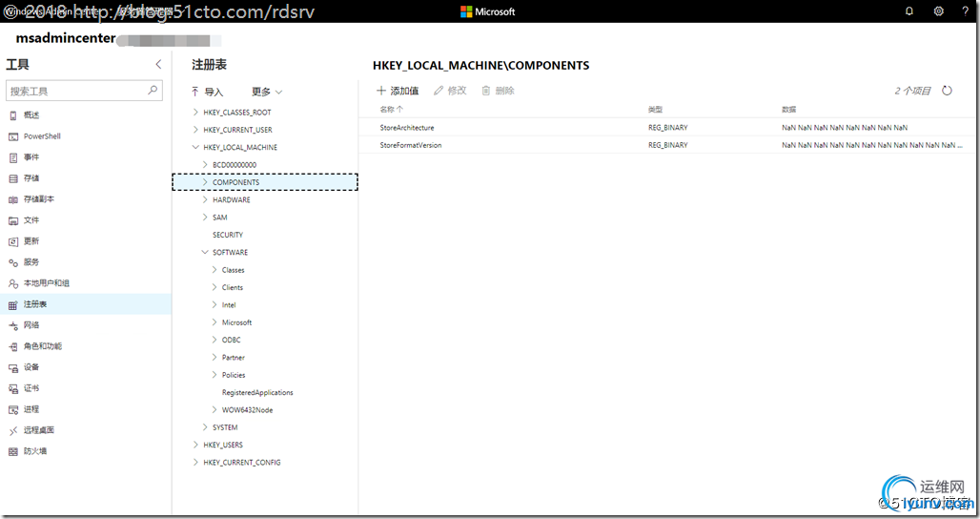Image resolution: width=980 pixels, height=519 pixels.
Task: Open the 事件 events icon
Action: (13, 157)
